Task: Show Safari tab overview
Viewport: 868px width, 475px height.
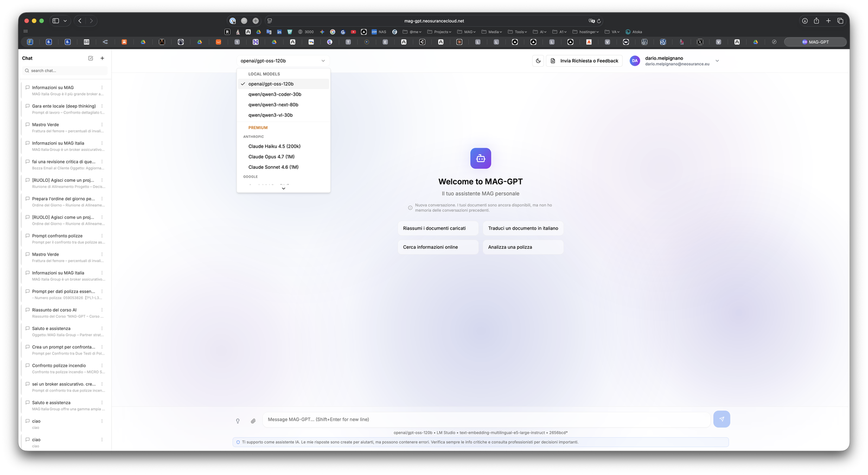Action: click(x=840, y=21)
